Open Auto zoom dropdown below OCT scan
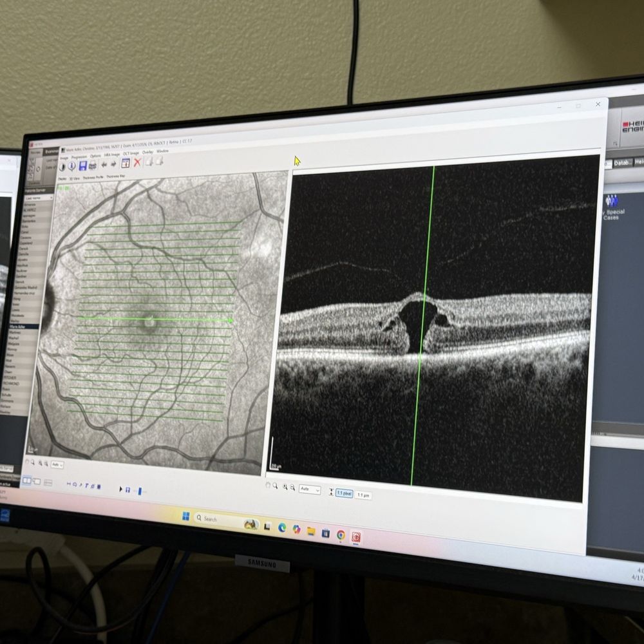Screen dimensions: 644x644 (310, 489)
